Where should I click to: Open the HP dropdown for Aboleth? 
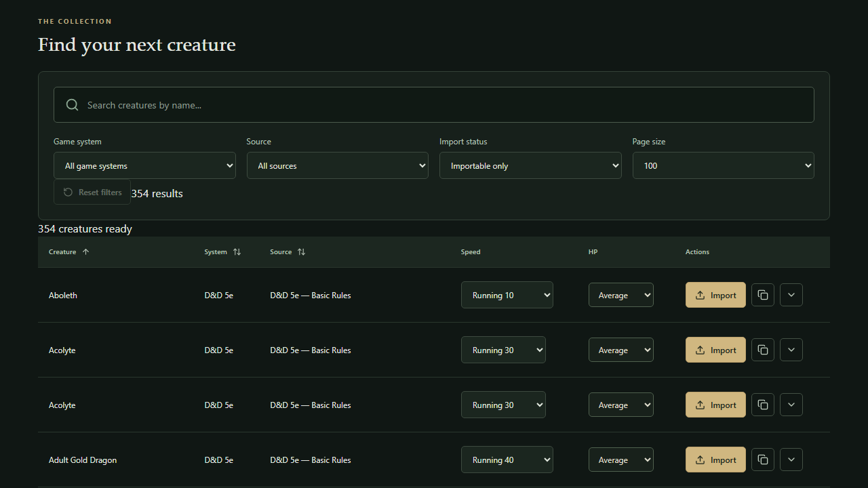pyautogui.click(x=621, y=296)
